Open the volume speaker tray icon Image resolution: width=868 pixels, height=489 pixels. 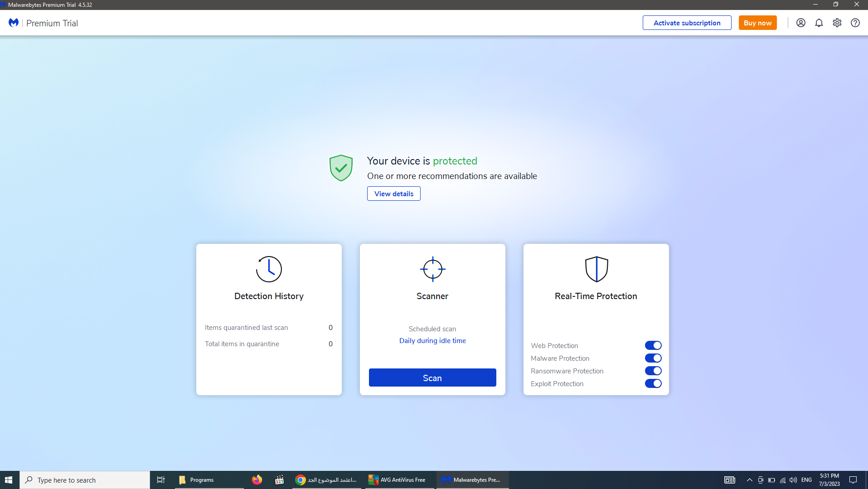pos(793,480)
